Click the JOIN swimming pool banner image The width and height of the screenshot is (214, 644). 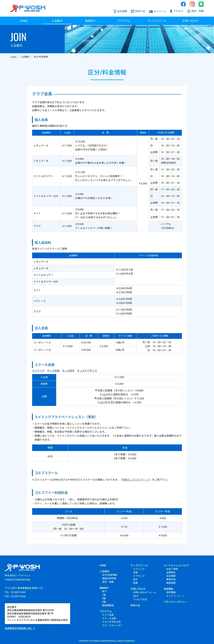pyautogui.click(x=139, y=39)
